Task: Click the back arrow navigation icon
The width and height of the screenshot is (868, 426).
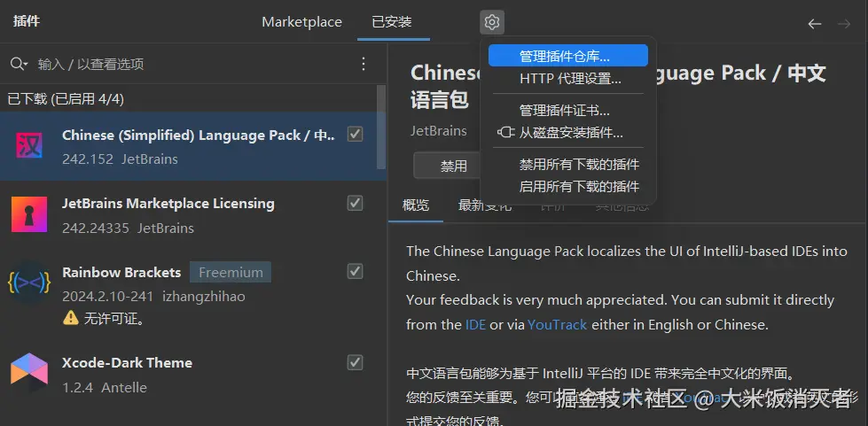Action: (814, 24)
